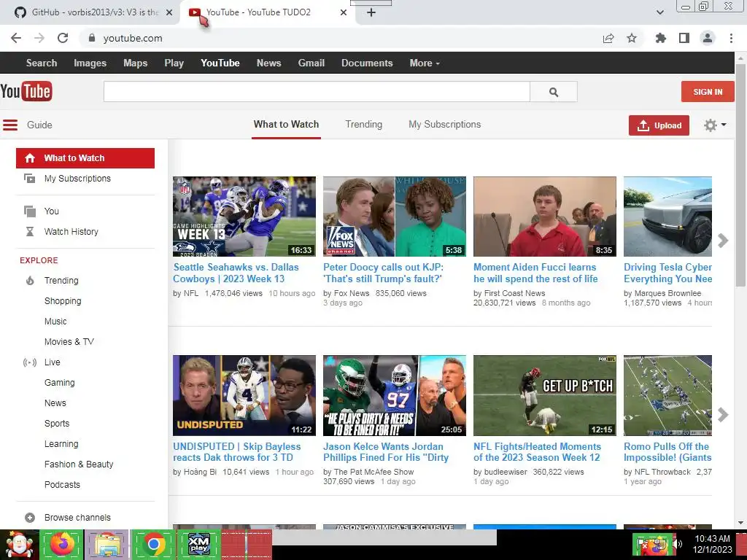Reload the page with refresh icon

[x=63, y=38]
